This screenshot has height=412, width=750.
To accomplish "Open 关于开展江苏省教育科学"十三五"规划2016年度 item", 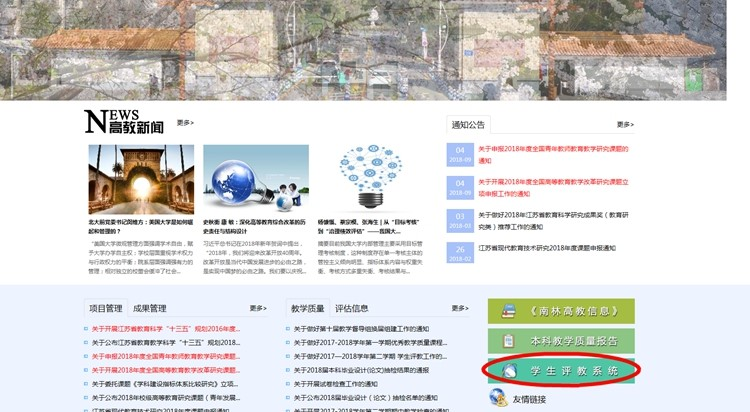I will tap(165, 329).
